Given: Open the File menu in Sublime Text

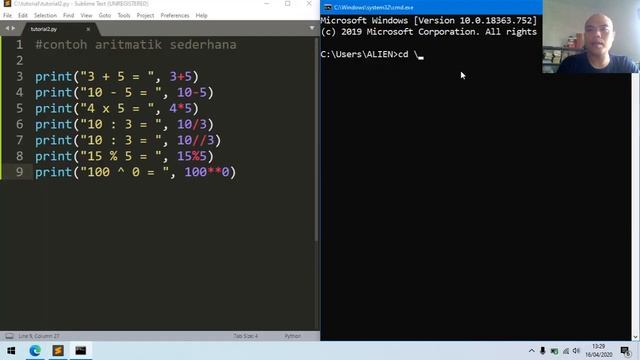Looking at the screenshot, I should [x=7, y=16].
